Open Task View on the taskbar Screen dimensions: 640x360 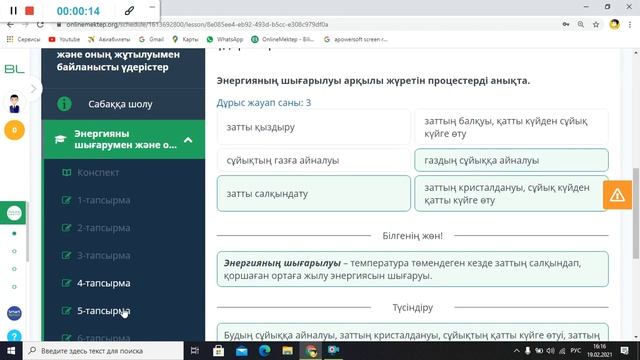point(195,351)
